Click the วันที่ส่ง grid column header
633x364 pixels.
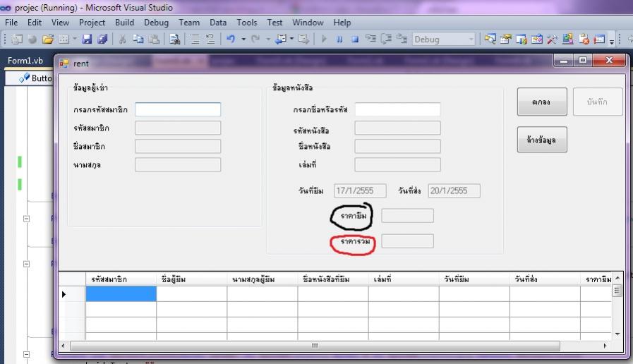545,279
